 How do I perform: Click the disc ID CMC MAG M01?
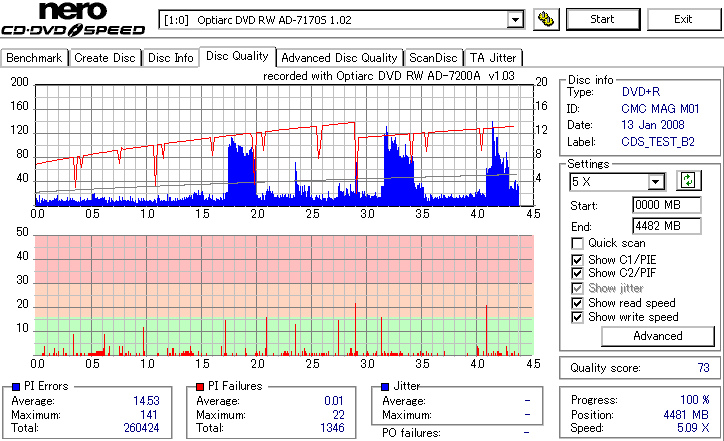[x=660, y=109]
